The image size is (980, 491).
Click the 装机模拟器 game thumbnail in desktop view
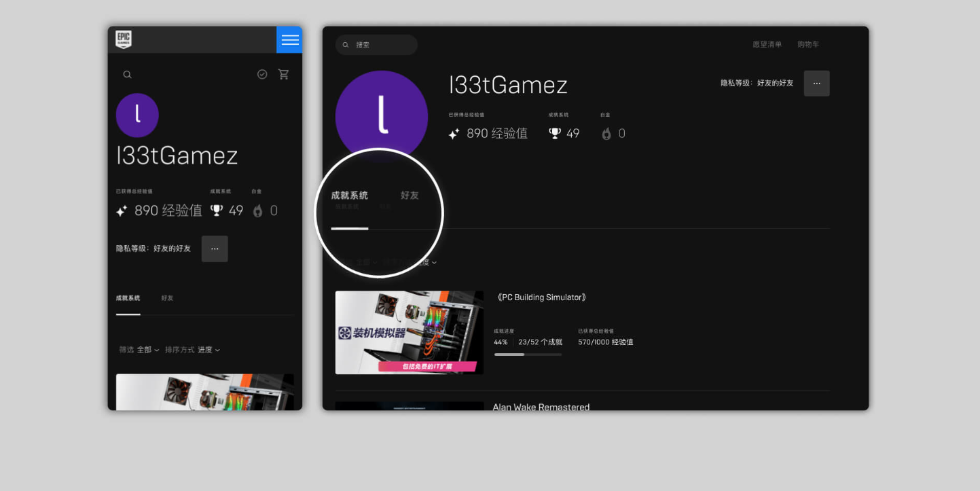coord(410,333)
